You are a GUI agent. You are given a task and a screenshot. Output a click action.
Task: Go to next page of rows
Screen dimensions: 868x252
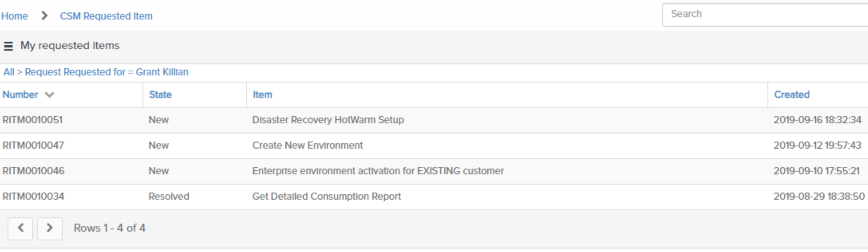coord(50,228)
